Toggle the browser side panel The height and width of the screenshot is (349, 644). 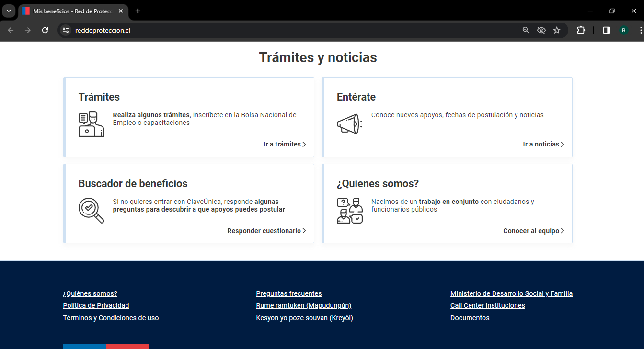(606, 30)
